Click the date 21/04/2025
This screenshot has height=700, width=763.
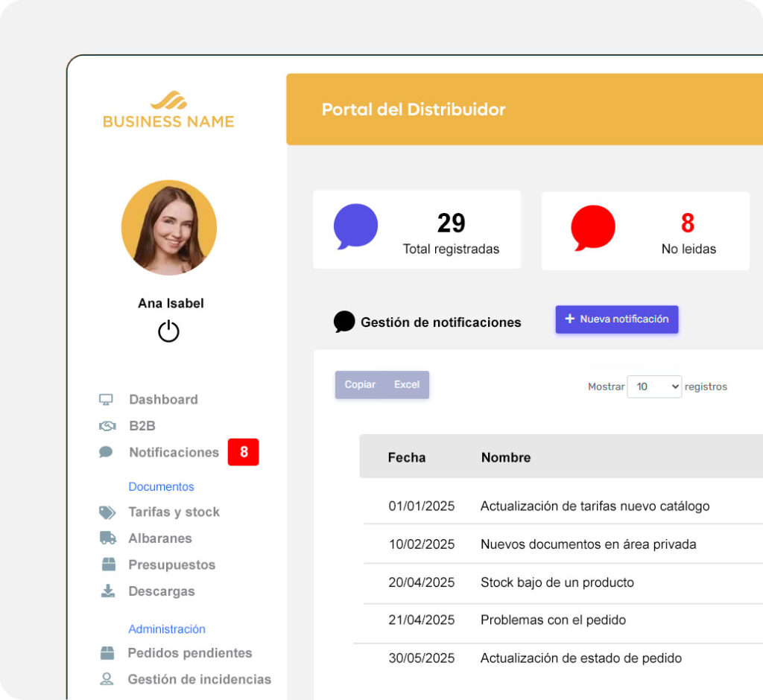422,620
